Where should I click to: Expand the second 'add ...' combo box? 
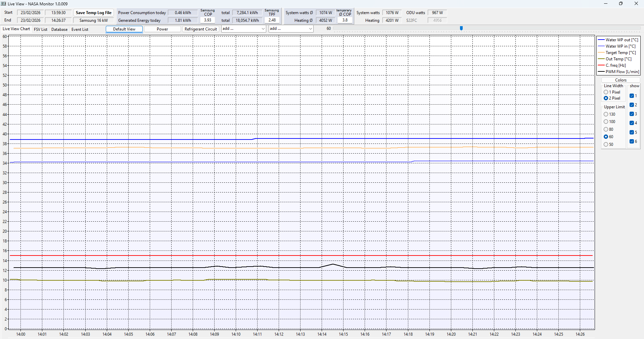coord(291,29)
